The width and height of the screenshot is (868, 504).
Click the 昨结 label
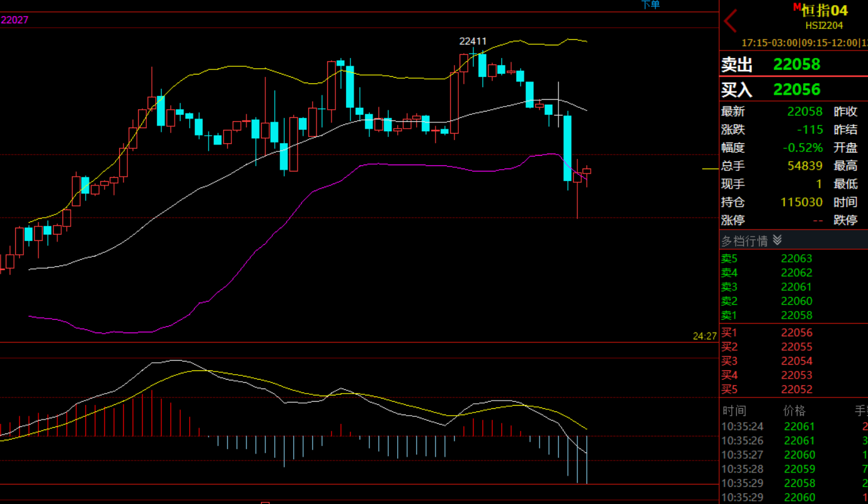(845, 130)
